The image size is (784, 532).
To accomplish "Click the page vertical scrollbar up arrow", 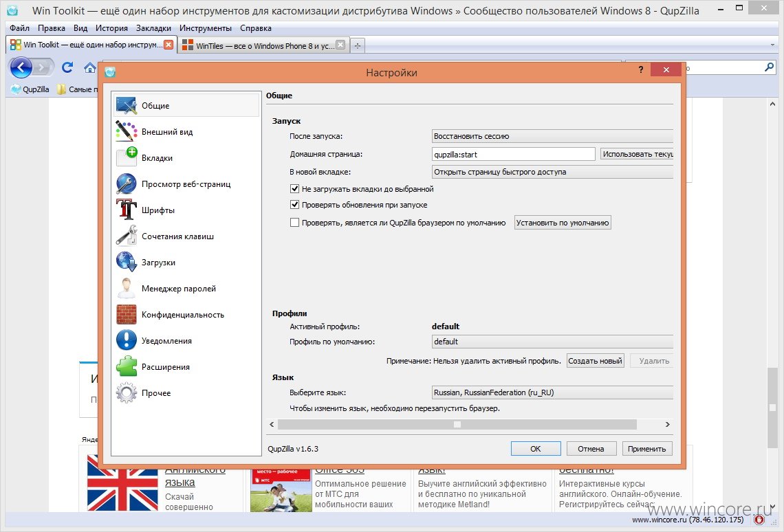I will [x=772, y=104].
